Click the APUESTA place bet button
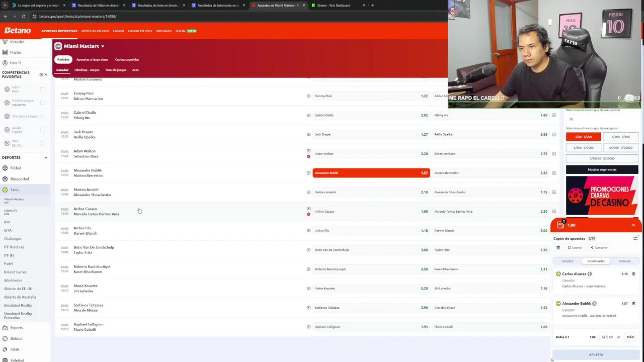This screenshot has width=644, height=362. [x=596, y=354]
